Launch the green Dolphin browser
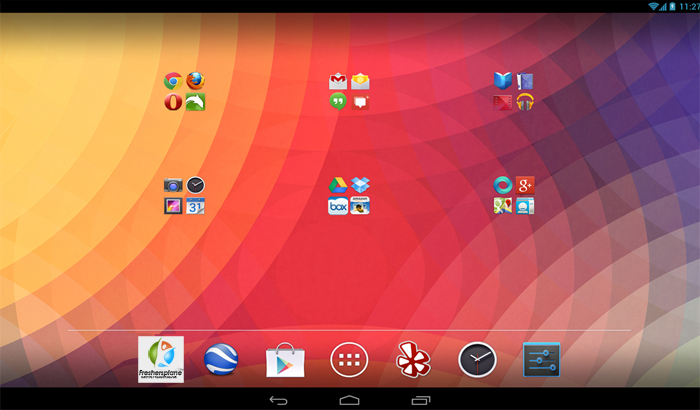The image size is (700, 410). (196, 102)
